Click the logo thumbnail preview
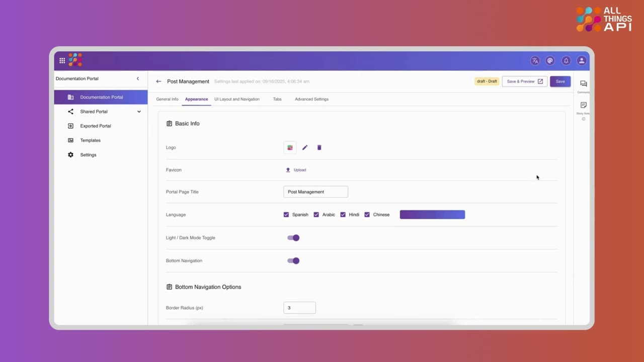The image size is (644, 362). tap(290, 147)
